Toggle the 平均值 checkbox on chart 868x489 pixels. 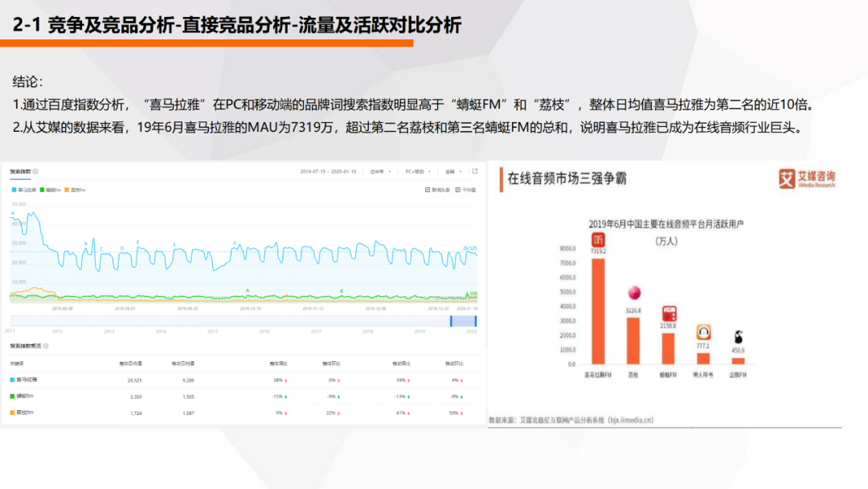[458, 190]
